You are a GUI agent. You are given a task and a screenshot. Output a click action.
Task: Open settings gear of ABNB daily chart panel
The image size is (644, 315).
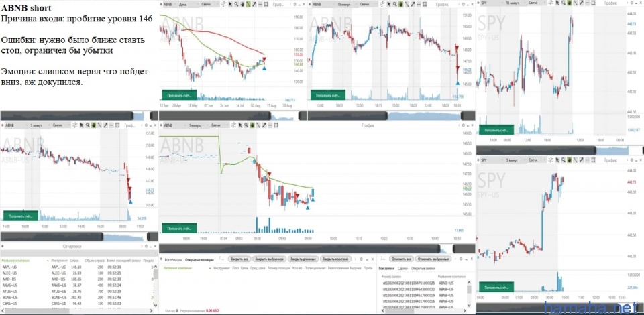(295, 4)
